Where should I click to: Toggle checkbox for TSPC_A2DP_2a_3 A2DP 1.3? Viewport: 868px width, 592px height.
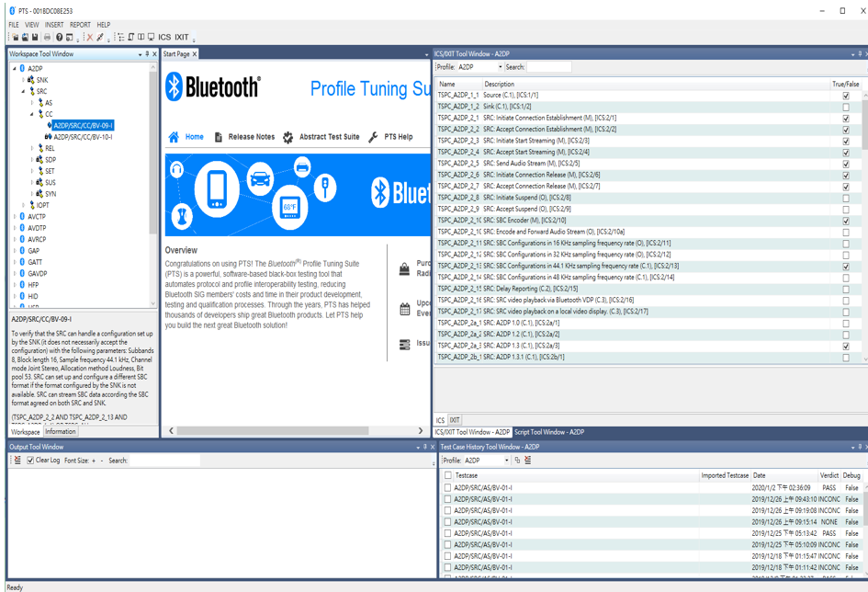[x=846, y=346]
